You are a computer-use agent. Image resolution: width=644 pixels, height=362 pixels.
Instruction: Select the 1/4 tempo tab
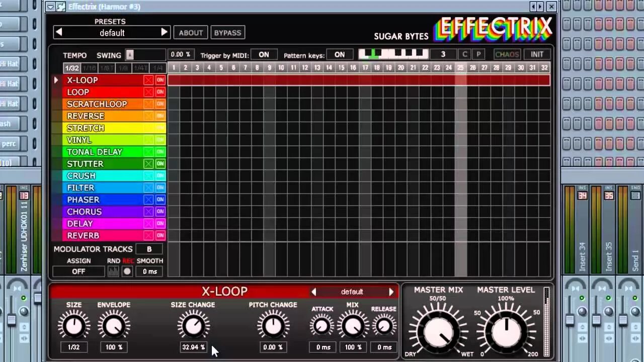pos(158,68)
